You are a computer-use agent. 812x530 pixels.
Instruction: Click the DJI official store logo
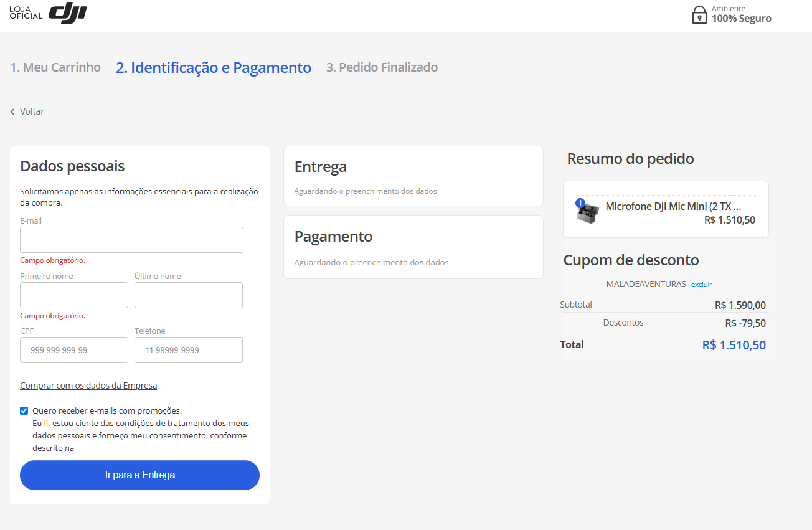pos(49,13)
